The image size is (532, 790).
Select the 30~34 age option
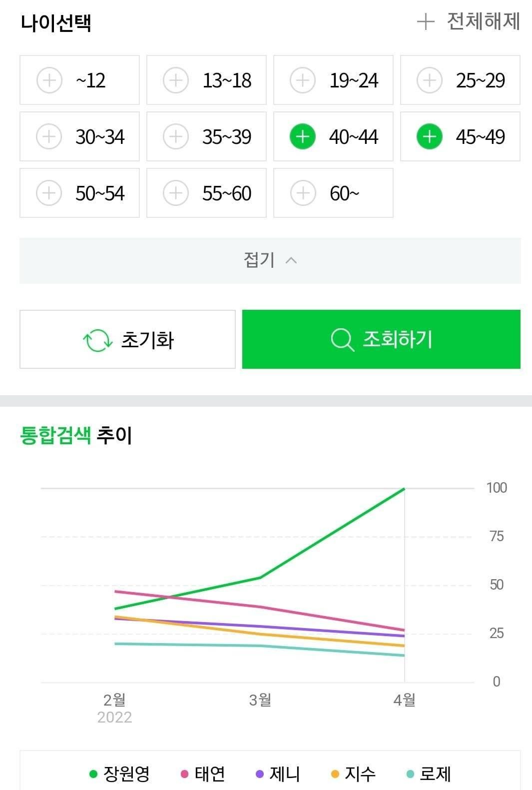[79, 136]
